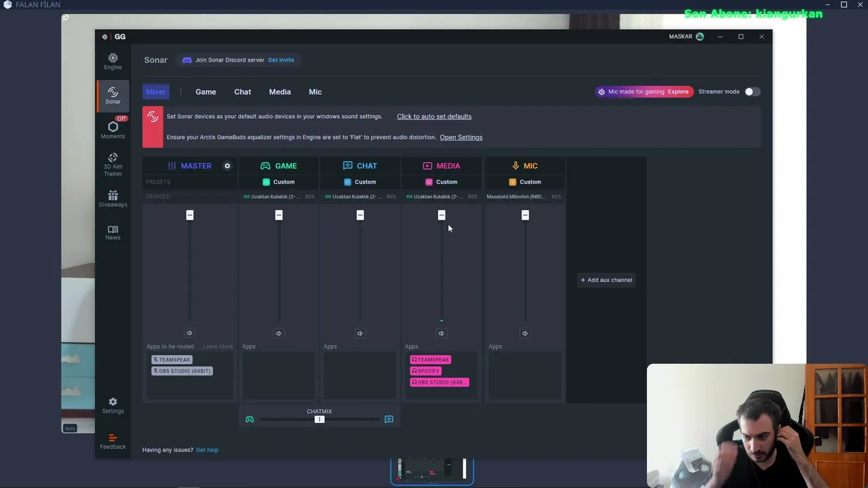Click the Get help link
868x488 pixels.
[x=207, y=450]
